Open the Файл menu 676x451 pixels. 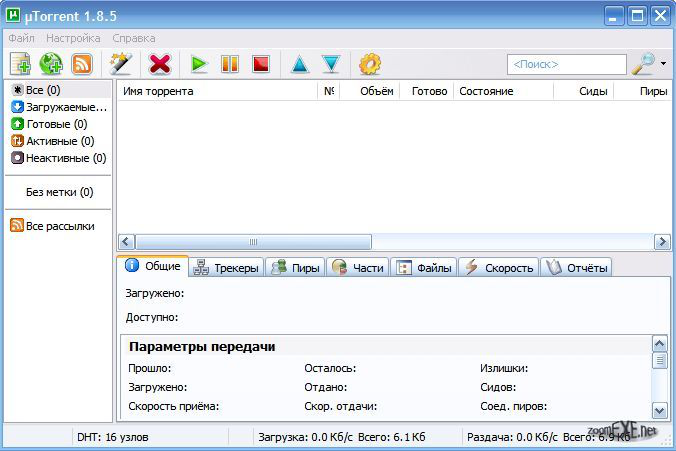[21, 38]
